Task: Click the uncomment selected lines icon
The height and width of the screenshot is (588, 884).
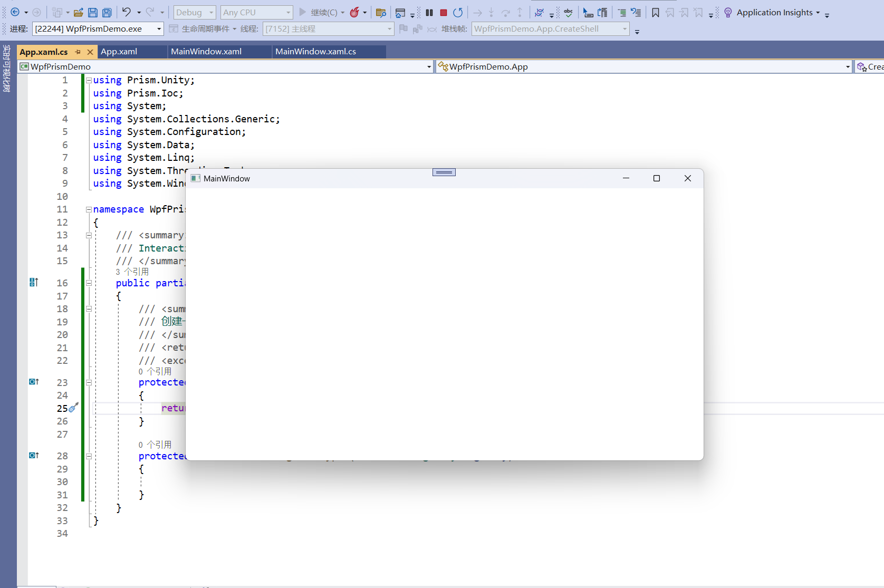Action: pos(636,13)
